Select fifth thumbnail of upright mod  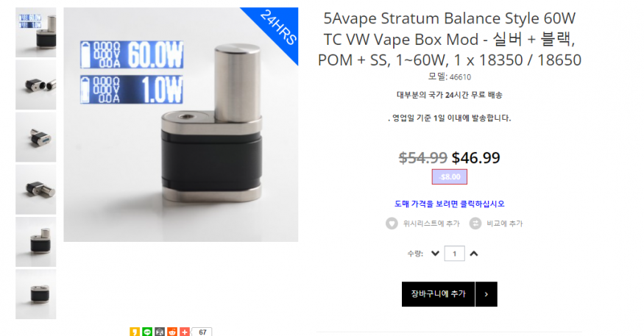coord(36,242)
